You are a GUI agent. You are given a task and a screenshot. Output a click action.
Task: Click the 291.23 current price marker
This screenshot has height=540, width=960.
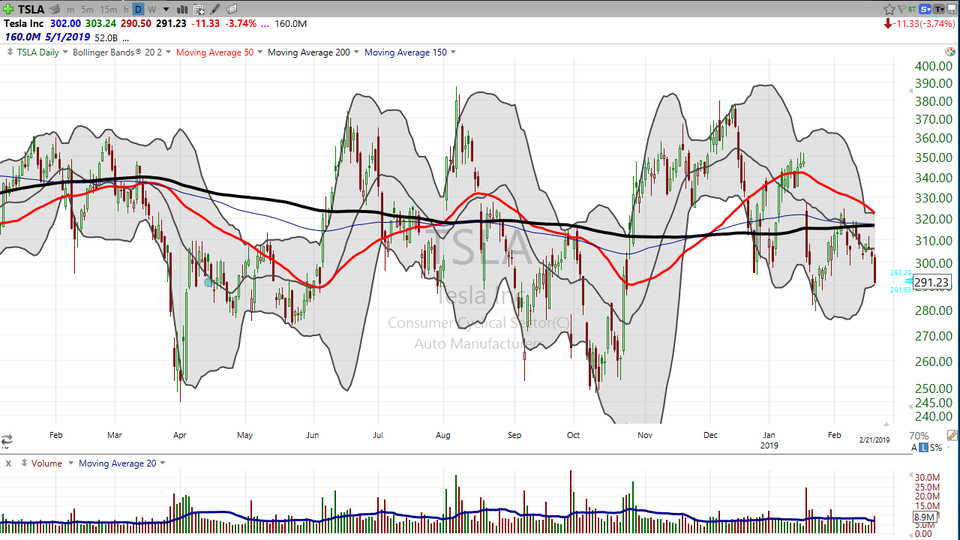tap(932, 282)
